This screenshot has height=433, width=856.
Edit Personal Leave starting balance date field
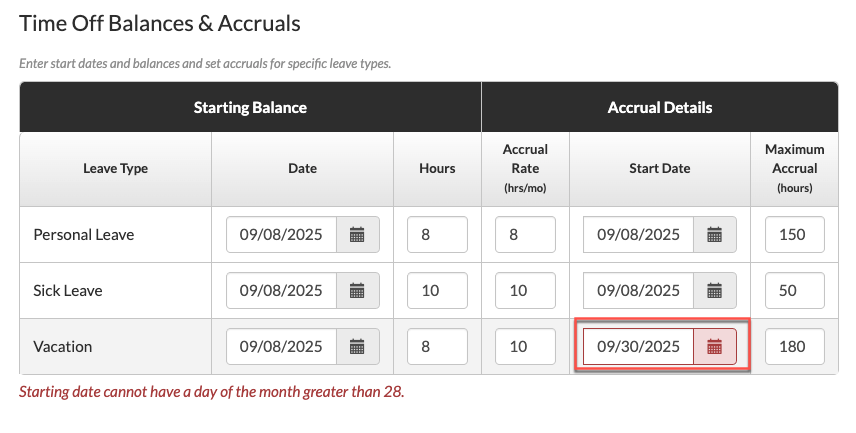pyautogui.click(x=282, y=235)
